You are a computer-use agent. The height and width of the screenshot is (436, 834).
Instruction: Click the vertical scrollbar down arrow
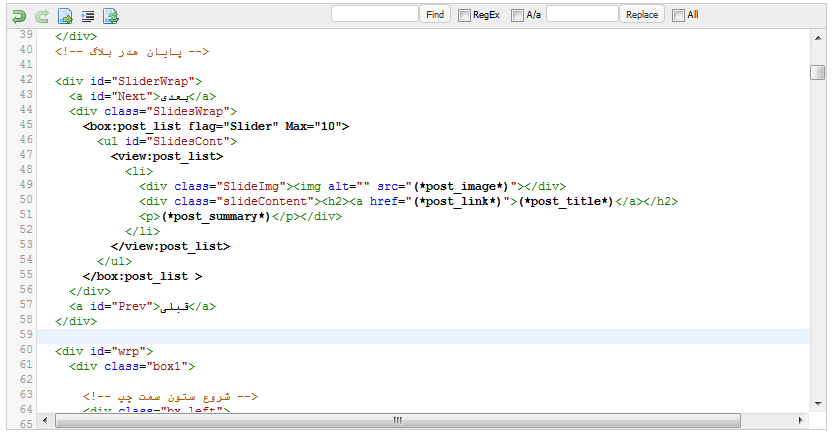(818, 403)
